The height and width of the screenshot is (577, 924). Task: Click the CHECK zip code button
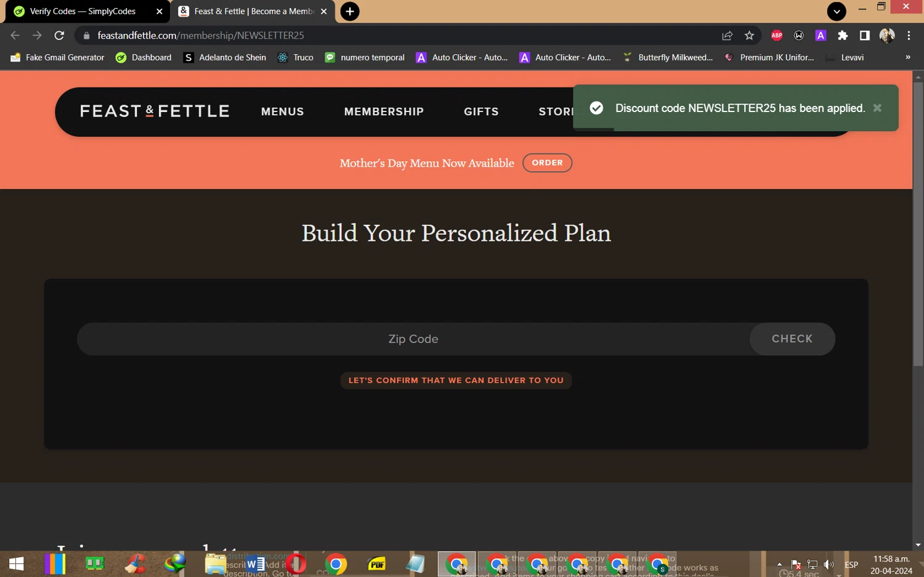pos(792,339)
